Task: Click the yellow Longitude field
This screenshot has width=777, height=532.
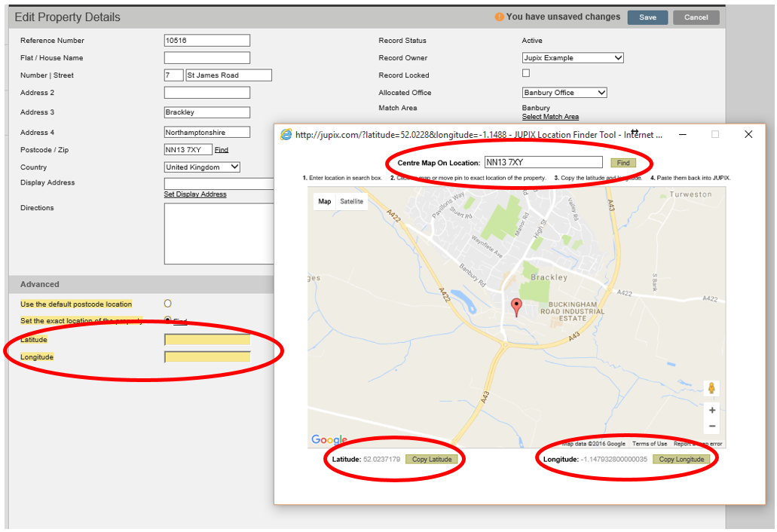Action: (x=207, y=357)
